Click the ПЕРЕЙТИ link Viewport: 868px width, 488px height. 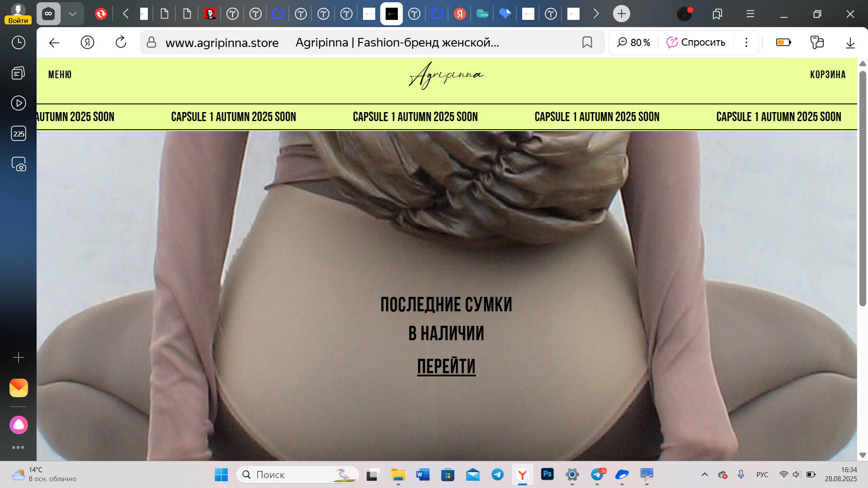click(446, 366)
